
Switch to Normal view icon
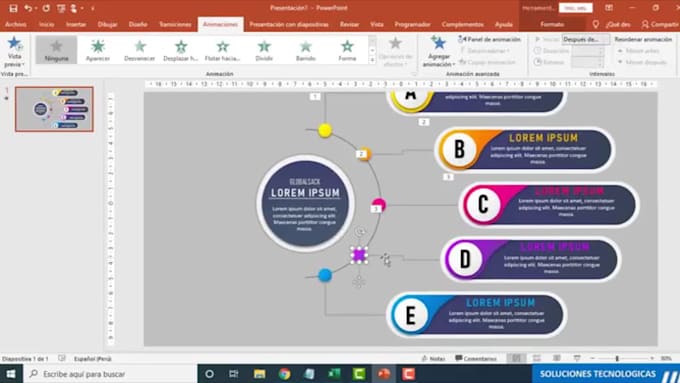(516, 358)
